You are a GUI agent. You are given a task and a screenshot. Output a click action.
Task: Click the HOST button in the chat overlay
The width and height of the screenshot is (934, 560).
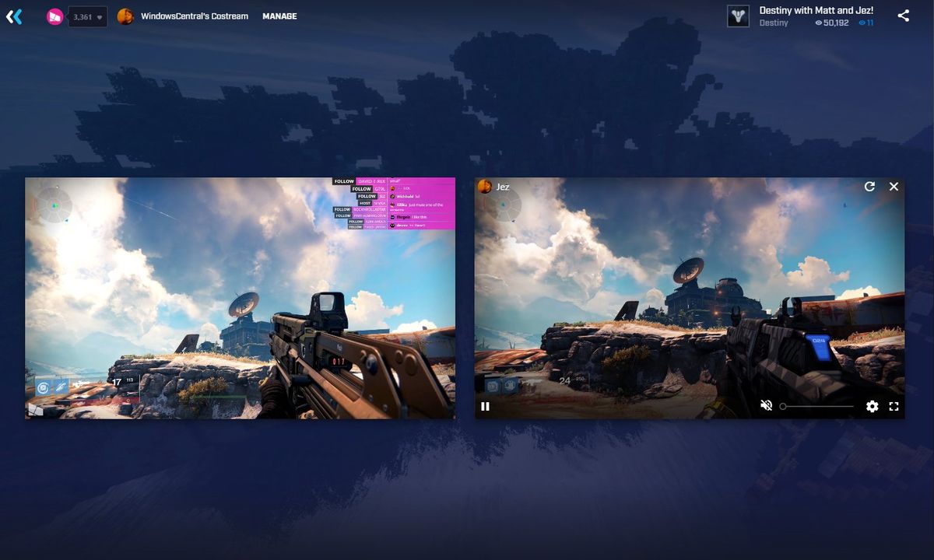coord(366,204)
